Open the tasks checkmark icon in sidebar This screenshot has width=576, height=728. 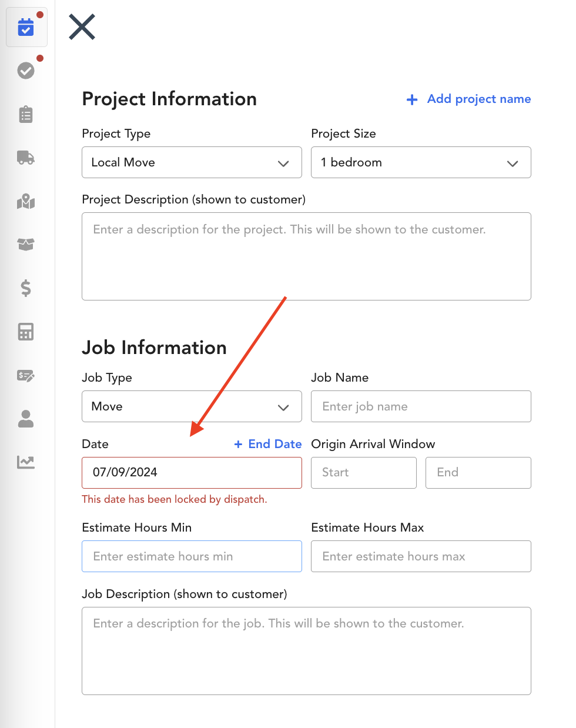(26, 71)
